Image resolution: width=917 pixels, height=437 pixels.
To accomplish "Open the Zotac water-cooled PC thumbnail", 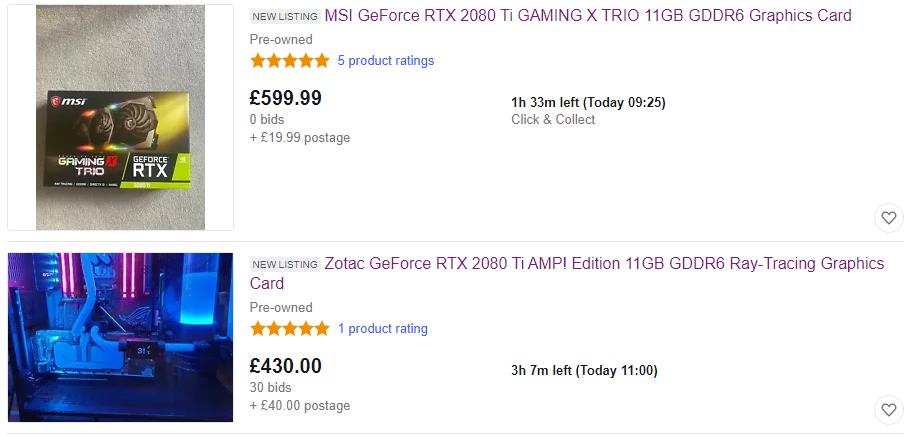I will 121,337.
